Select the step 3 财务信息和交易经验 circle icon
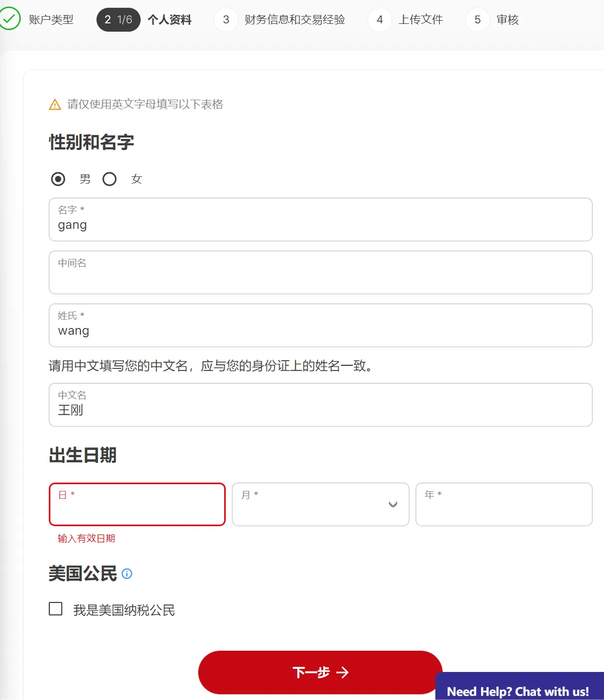 (x=226, y=19)
